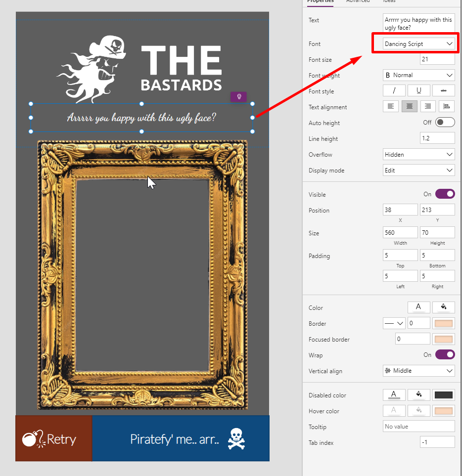Click the golden picture frame image
The width and height of the screenshot is (462, 476).
click(142, 275)
